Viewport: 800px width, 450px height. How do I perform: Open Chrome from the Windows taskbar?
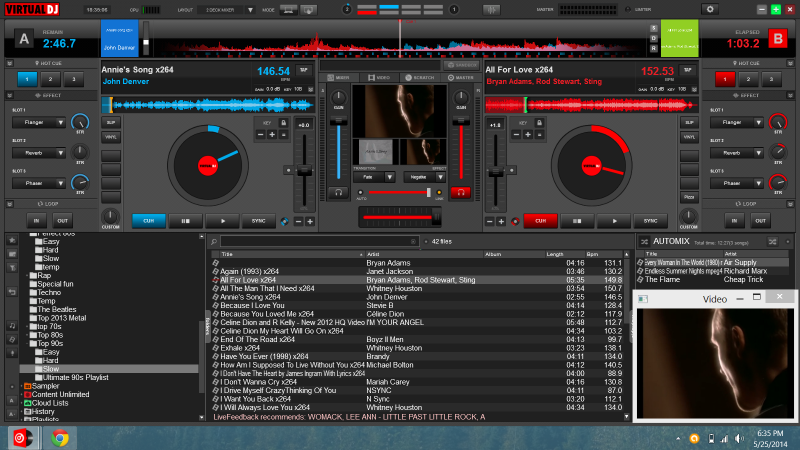click(x=60, y=438)
